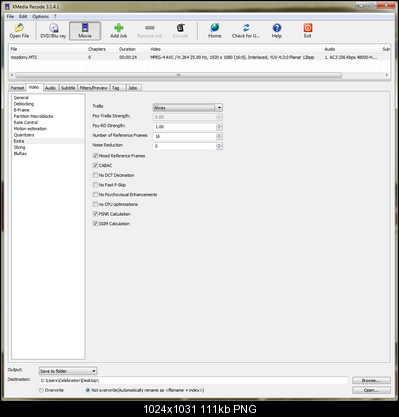Viewport: 399px width, 417px height.
Task: Select Partition Macroblocks in the list
Action: pos(33,116)
